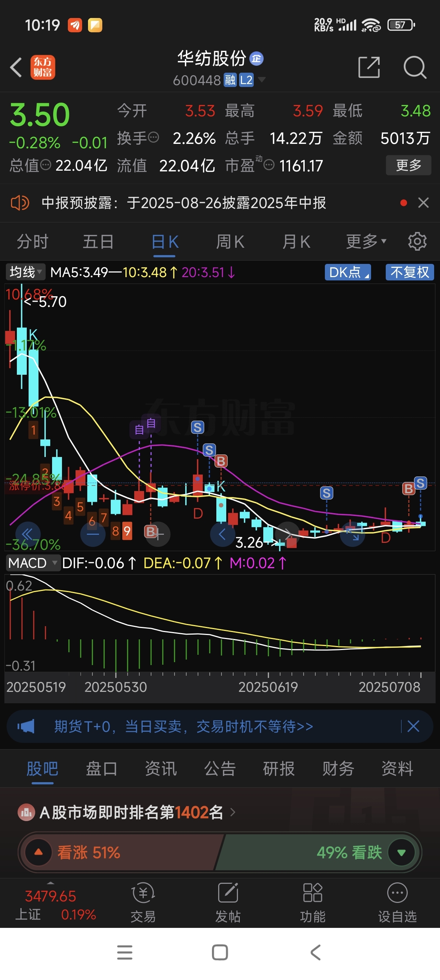Switch to the 月K chart tab
This screenshot has width=440, height=980.
coord(296,242)
